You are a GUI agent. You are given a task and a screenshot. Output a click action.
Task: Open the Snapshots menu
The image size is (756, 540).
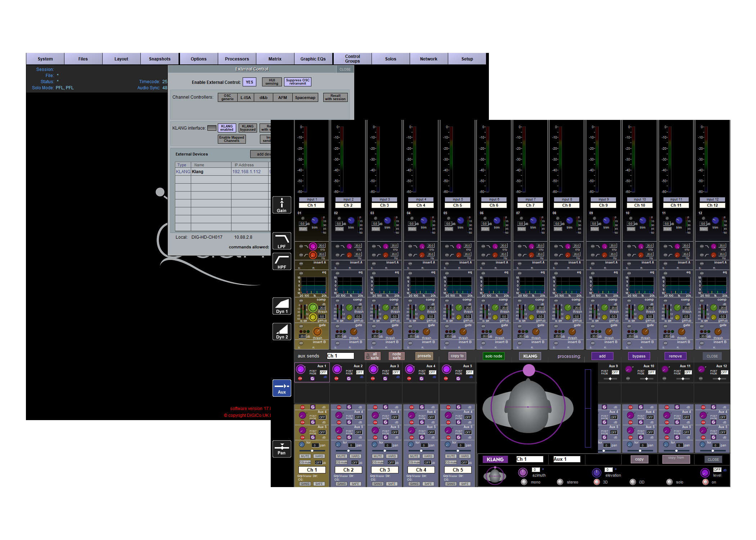[159, 59]
